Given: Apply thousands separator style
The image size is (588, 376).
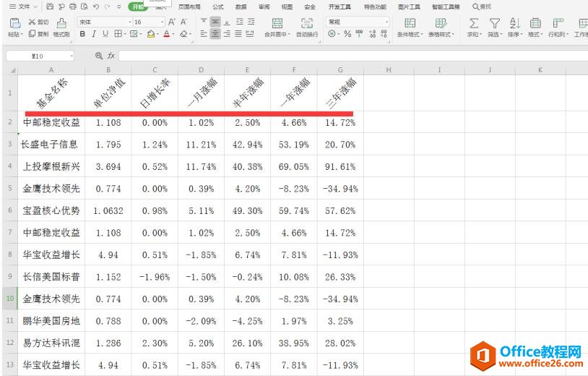Looking at the screenshot, I should pos(359,34).
